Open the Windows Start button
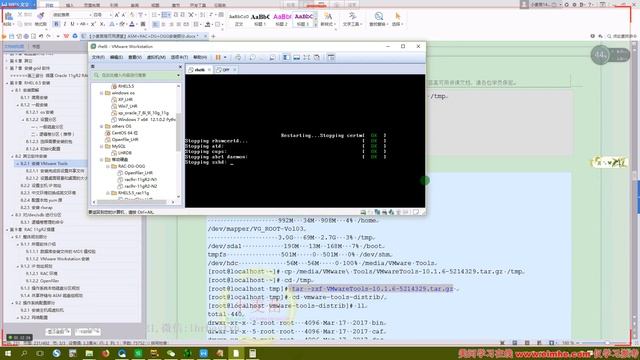 (x=8, y=353)
